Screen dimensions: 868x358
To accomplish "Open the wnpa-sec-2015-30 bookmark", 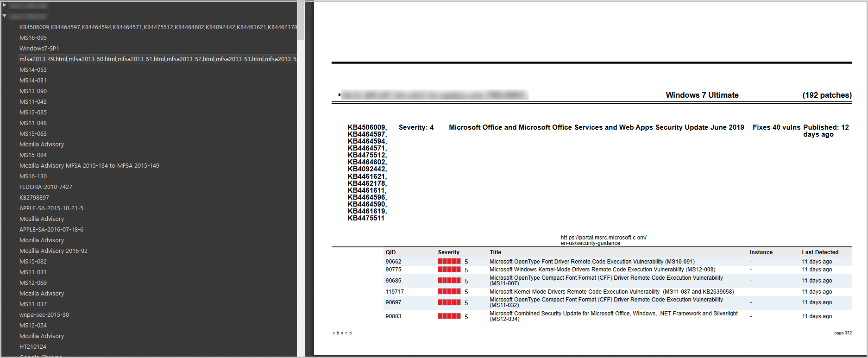I will pos(44,315).
